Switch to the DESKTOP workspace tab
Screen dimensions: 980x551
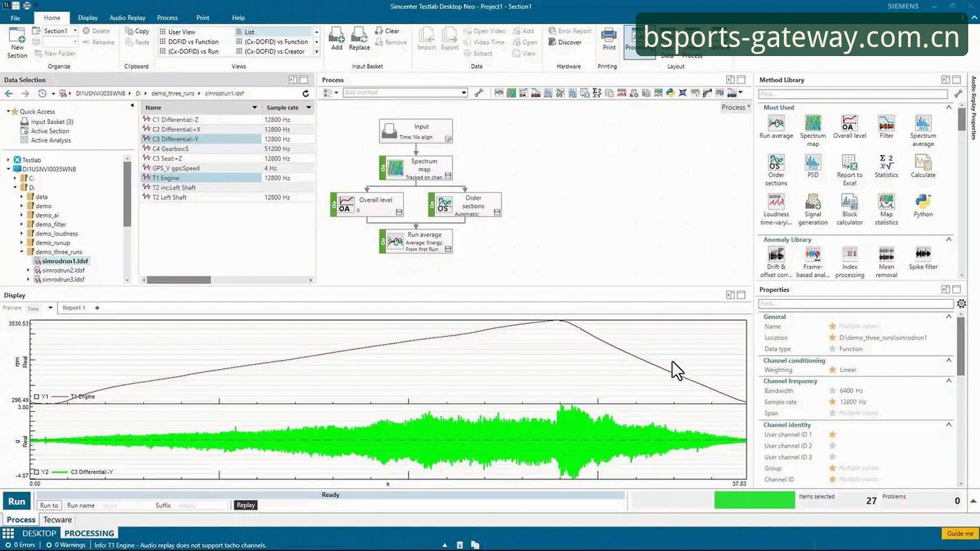tap(39, 534)
